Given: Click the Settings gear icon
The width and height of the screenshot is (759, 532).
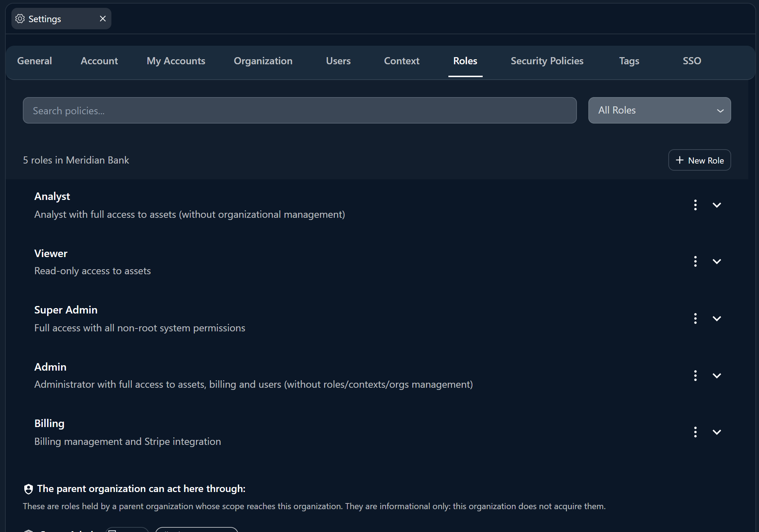Looking at the screenshot, I should click(x=20, y=19).
